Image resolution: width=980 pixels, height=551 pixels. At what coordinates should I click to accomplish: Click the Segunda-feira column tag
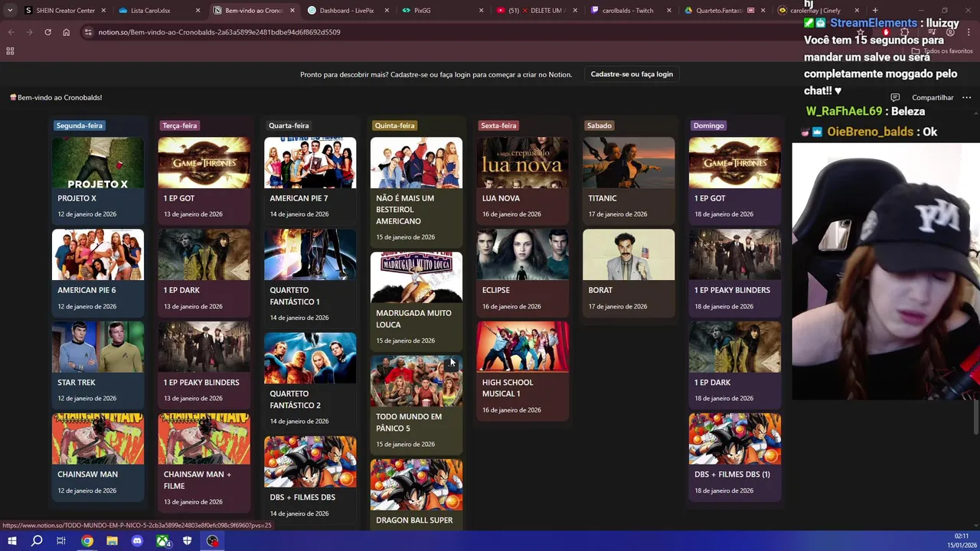80,126
